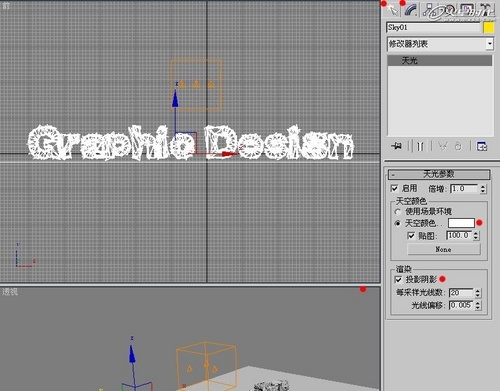The image size is (500, 391).
Task: Click the red X-axis arrow in front view
Action: (229, 154)
